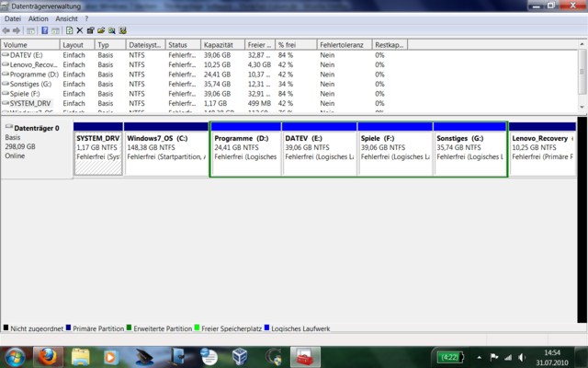Screen dimensions: 588x368
Task: Click the Refresh toolbar icon
Action: (70, 30)
